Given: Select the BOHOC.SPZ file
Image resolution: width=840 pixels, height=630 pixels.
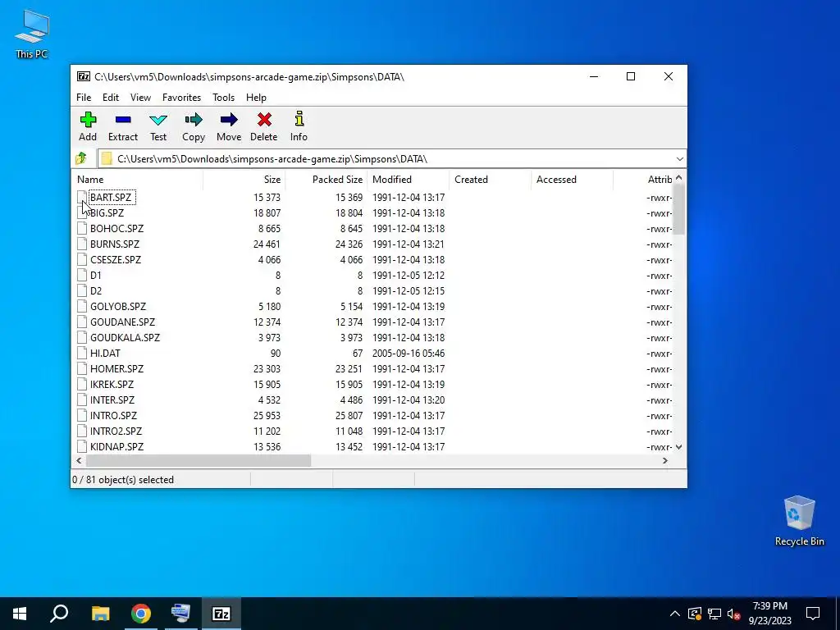Looking at the screenshot, I should (x=116, y=229).
